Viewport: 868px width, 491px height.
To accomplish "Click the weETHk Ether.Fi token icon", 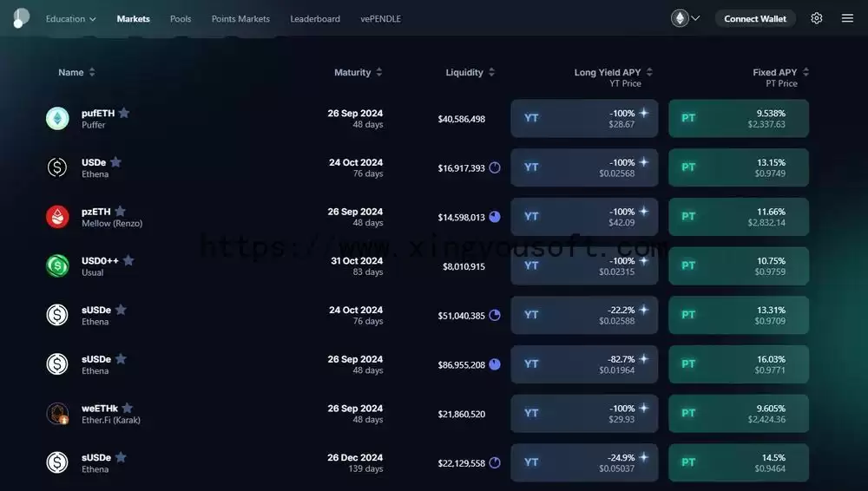I will tap(57, 414).
